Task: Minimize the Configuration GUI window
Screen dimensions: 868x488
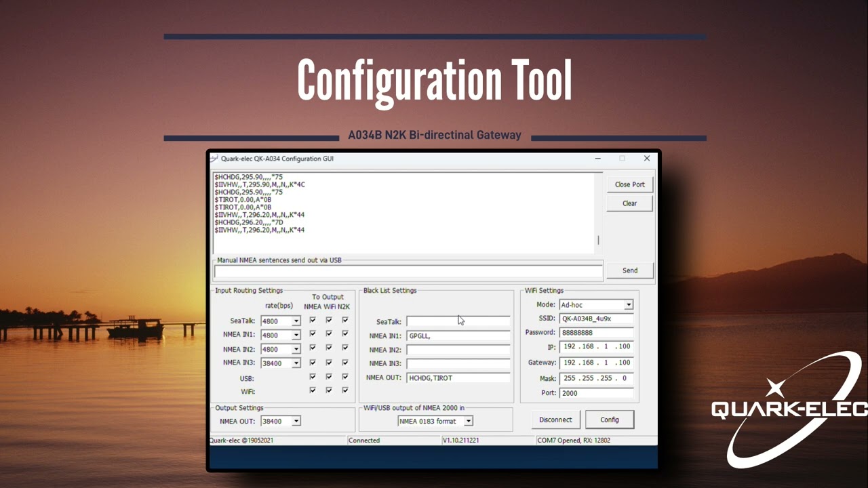Action: pos(597,159)
